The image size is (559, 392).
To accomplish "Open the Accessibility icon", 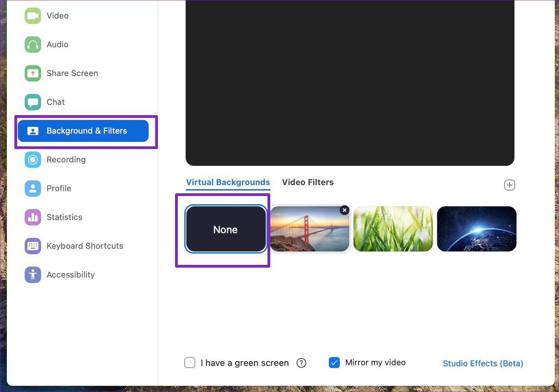I will [x=33, y=275].
